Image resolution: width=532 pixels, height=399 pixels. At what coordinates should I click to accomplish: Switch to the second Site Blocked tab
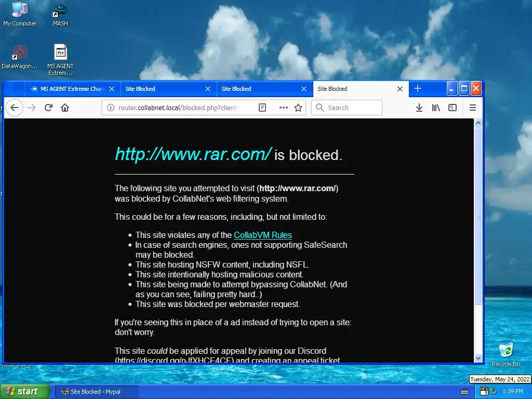[264, 89]
